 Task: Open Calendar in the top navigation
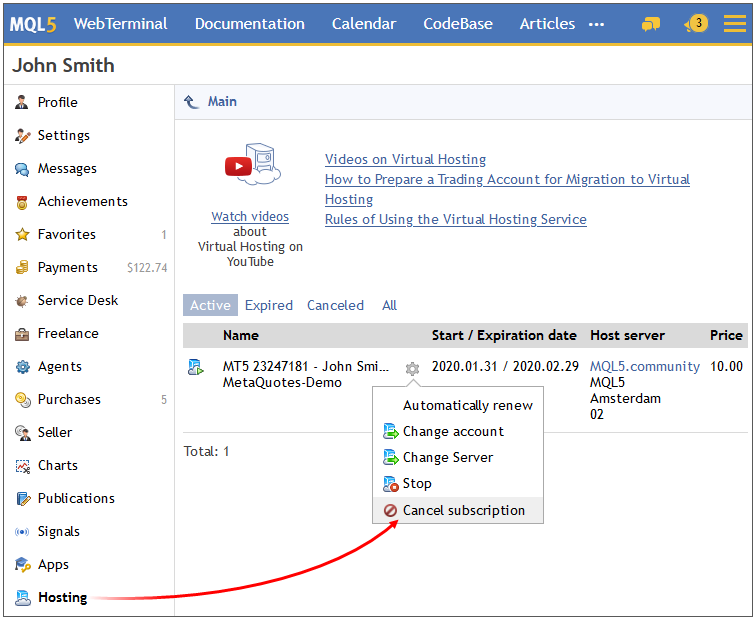click(x=364, y=24)
